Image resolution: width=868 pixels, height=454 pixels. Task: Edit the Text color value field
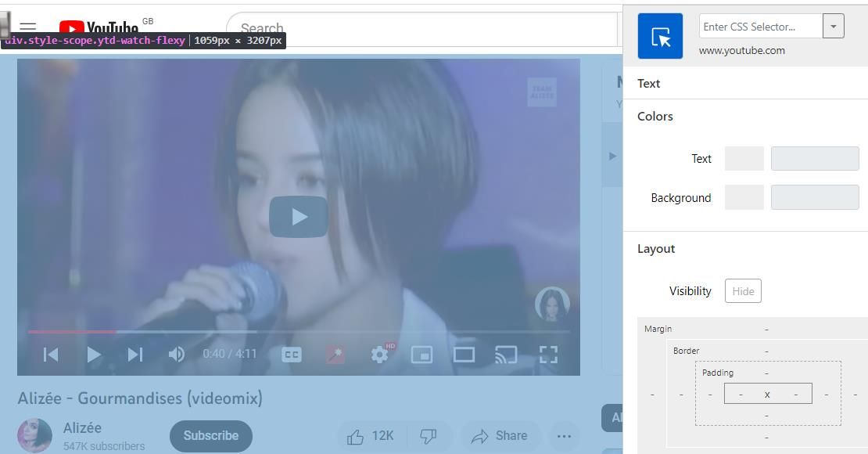click(x=815, y=159)
